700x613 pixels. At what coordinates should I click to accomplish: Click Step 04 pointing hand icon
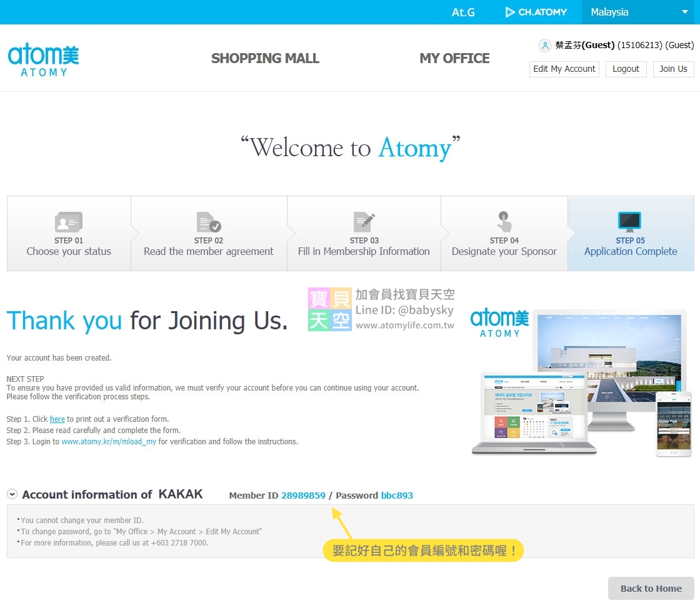coord(504,222)
